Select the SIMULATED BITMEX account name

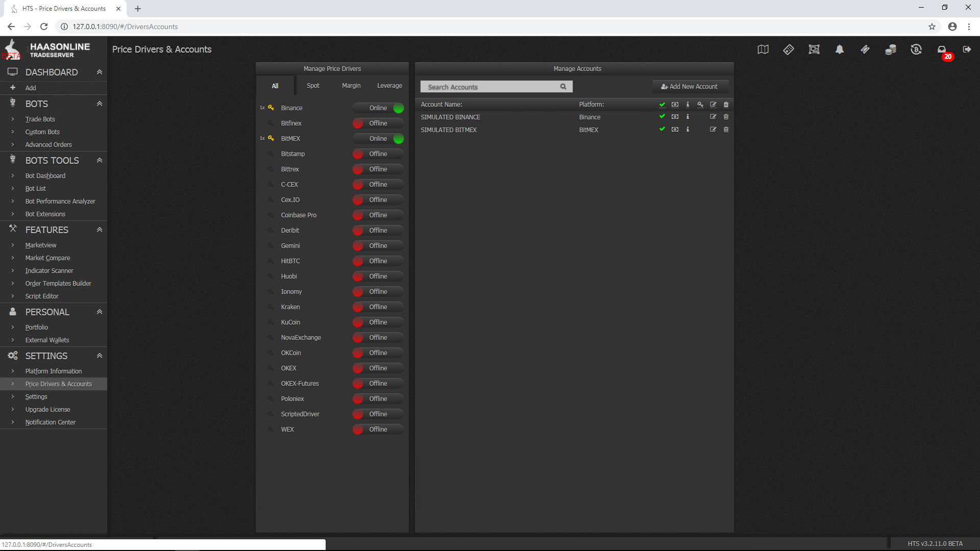point(449,130)
